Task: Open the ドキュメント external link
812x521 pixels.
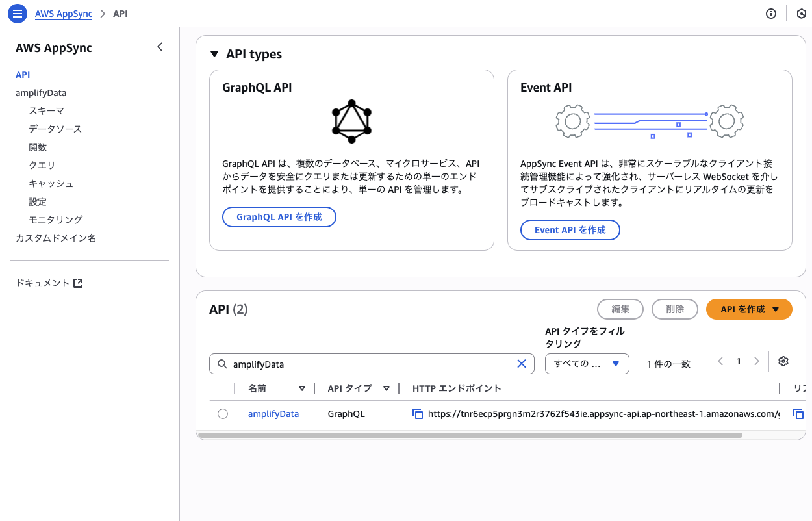Action: click(x=49, y=283)
